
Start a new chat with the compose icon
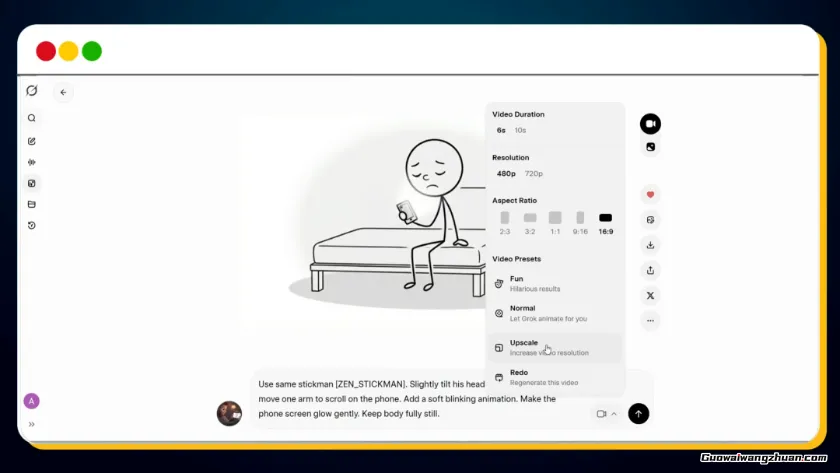pyautogui.click(x=32, y=141)
